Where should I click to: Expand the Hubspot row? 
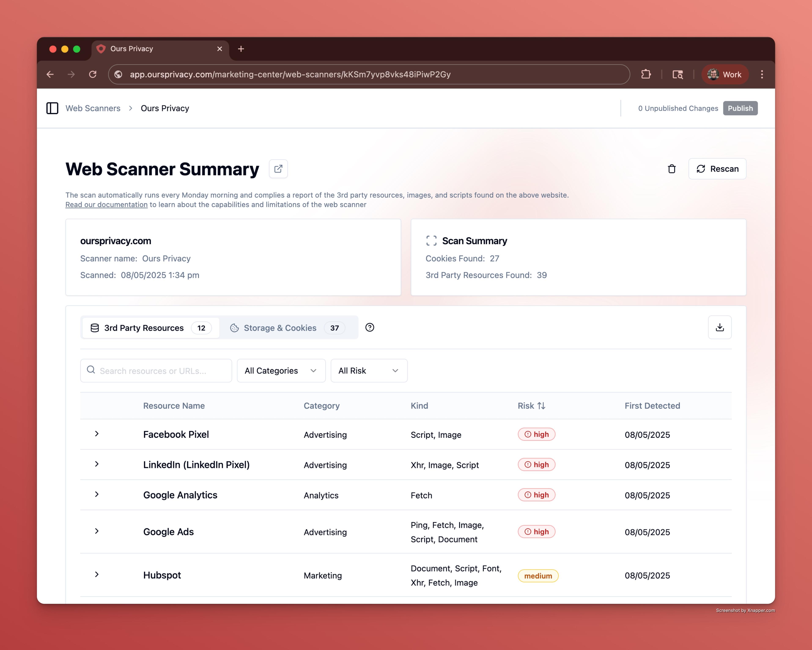pos(97,575)
